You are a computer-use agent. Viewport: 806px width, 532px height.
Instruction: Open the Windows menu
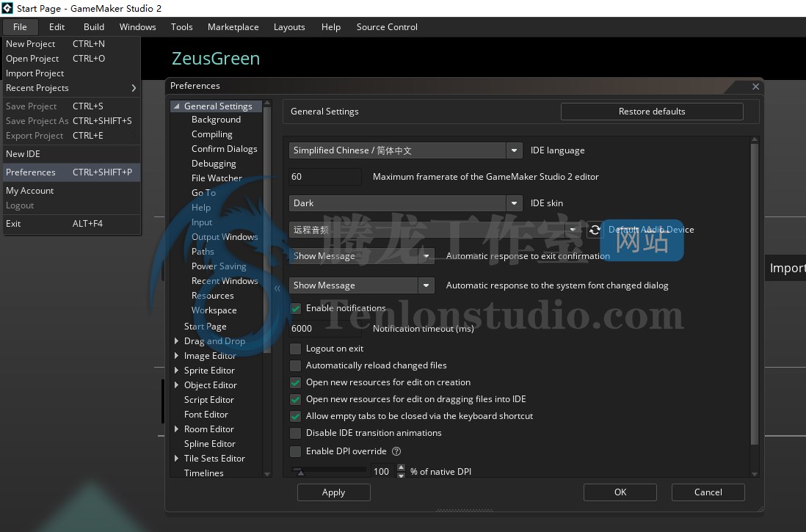[138, 26]
